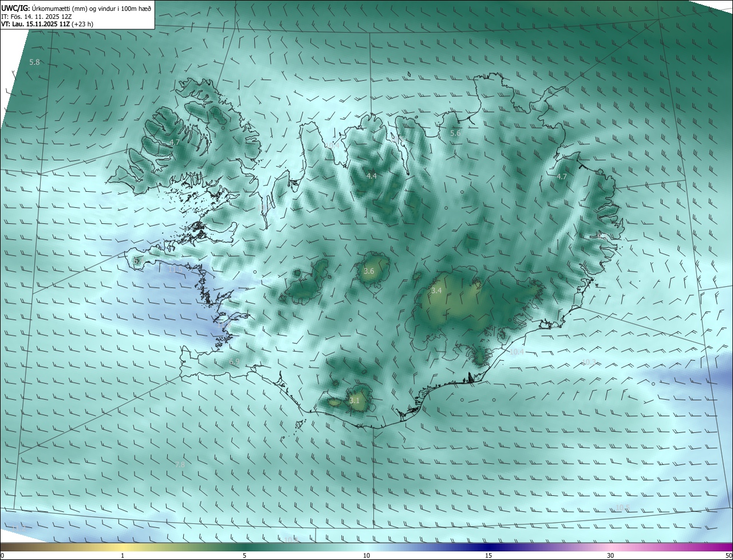733x560 pixels.
Task: Click the 4.7 value in northeast Iceland
Action: [x=561, y=176]
